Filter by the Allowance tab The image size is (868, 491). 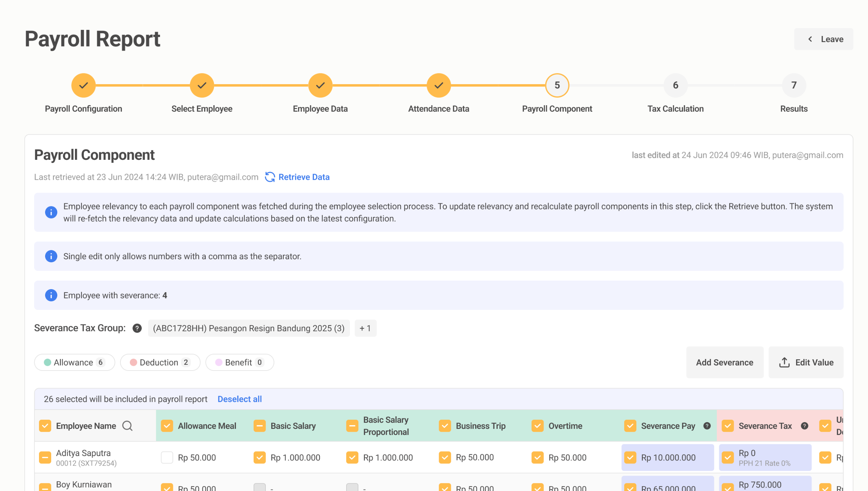point(75,362)
